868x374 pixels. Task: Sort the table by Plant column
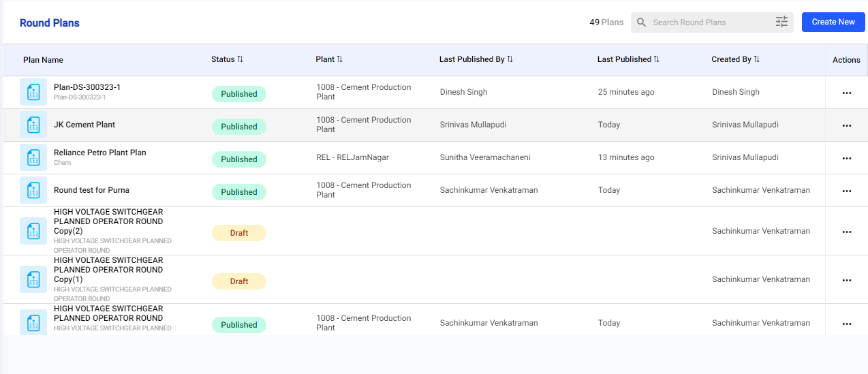[x=339, y=59]
